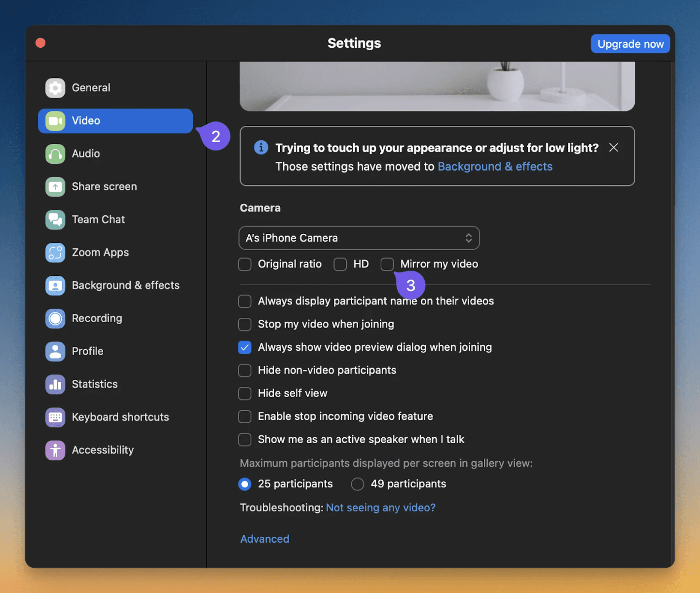Open General settings gear icon
Image resolution: width=700 pixels, height=593 pixels.
coord(55,88)
